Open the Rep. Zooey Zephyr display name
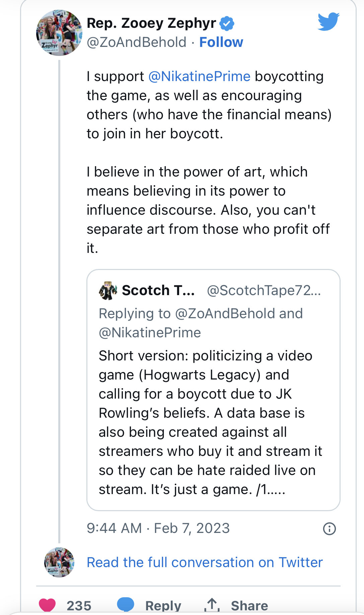Viewport: 364px width, 615px height. 151,23
